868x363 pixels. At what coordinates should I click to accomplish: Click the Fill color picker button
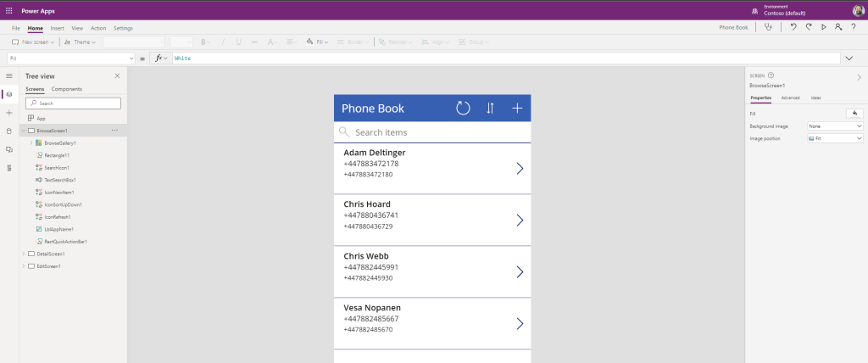point(854,113)
